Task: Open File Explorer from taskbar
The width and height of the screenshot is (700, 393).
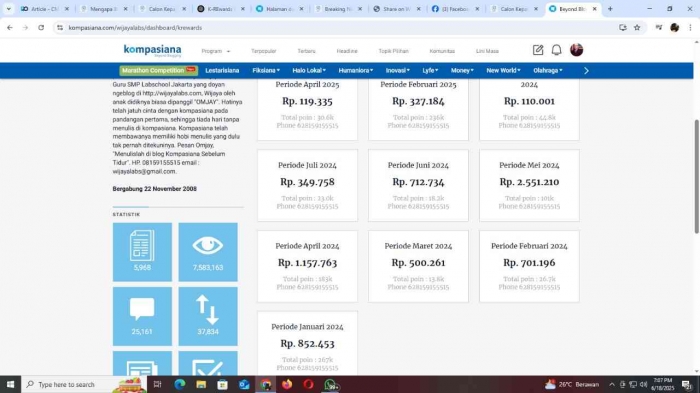Action: tap(201, 385)
